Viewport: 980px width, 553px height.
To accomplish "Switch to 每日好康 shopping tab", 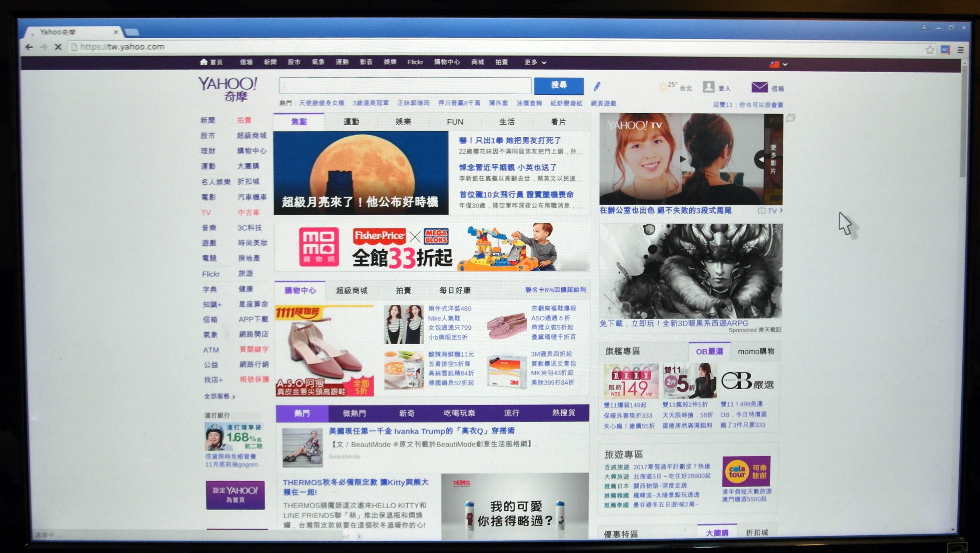I will pyautogui.click(x=455, y=291).
